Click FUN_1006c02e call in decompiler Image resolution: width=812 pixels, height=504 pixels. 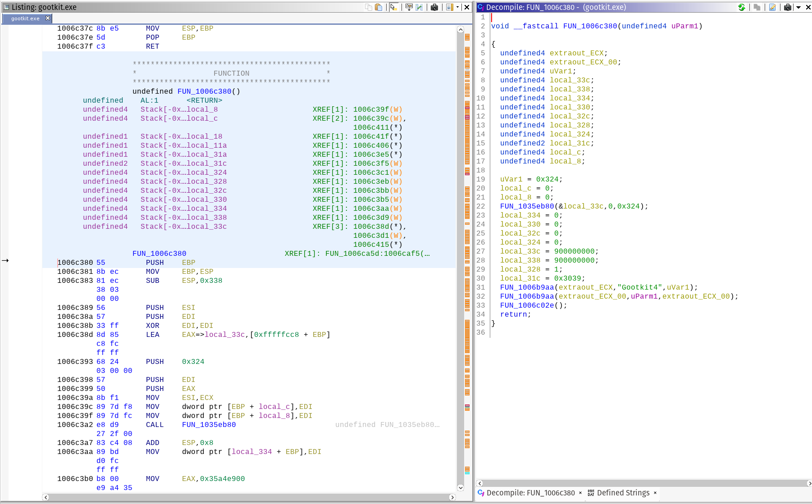tap(527, 305)
